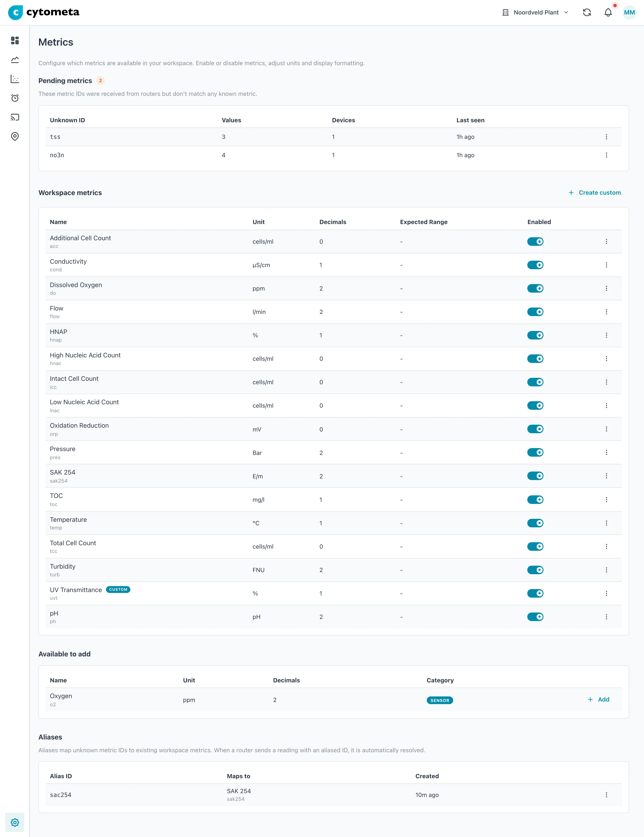
Task: Open more options for Additional Cell Count
Action: 606,242
